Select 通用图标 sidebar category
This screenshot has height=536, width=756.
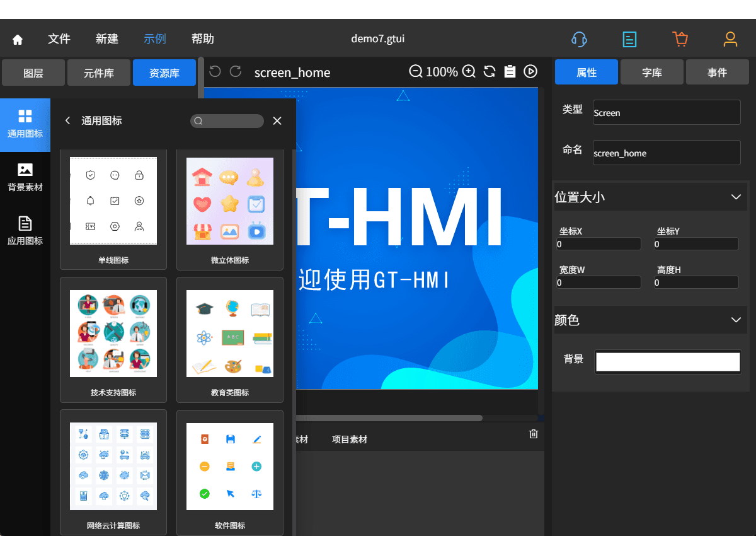(25, 125)
